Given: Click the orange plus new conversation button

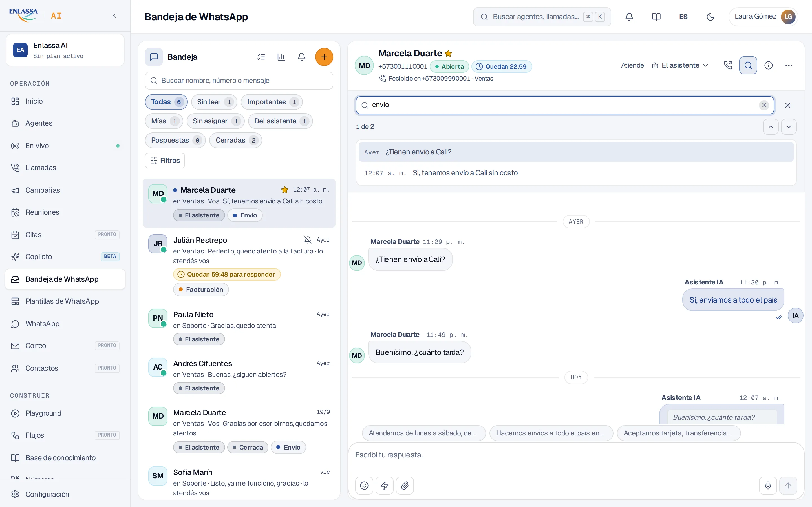Looking at the screenshot, I should click(324, 57).
